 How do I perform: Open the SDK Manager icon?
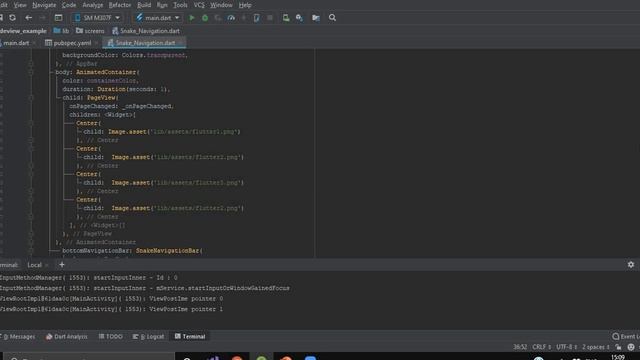point(299,18)
